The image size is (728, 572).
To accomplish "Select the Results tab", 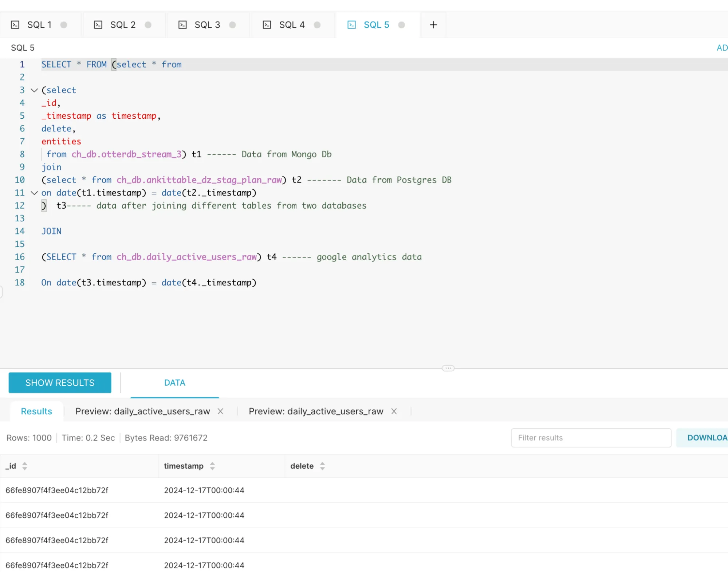I will (x=36, y=411).
